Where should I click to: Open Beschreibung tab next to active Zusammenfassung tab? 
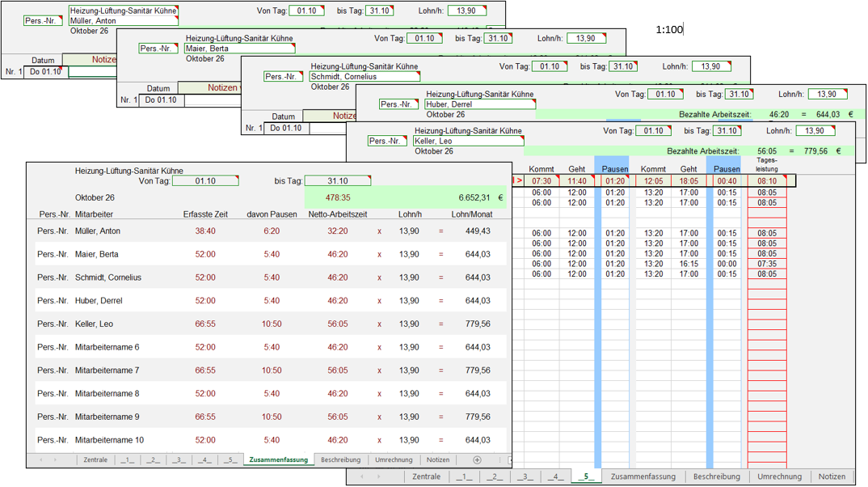340,459
